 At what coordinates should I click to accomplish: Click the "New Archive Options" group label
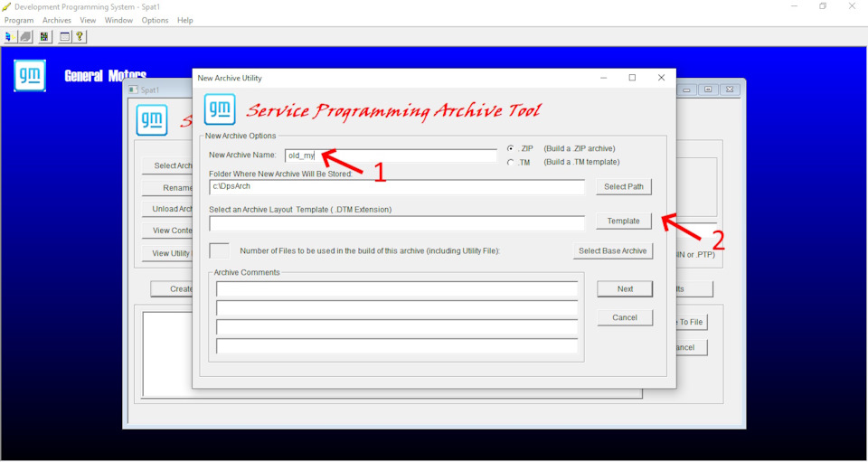click(241, 136)
